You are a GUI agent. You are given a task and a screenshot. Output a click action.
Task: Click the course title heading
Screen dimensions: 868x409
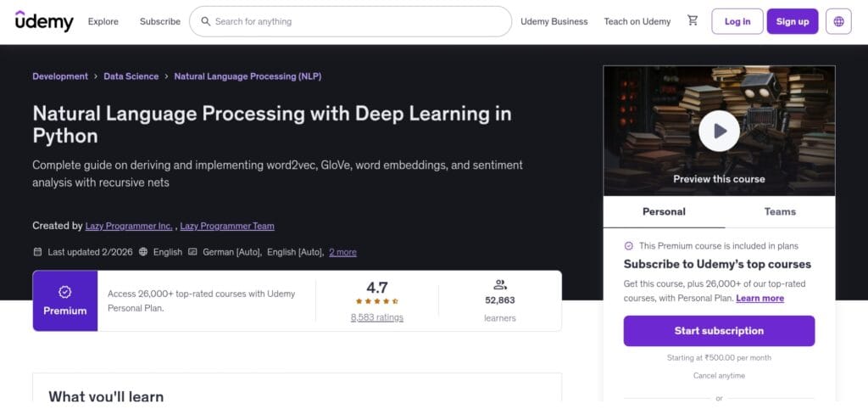pos(272,124)
